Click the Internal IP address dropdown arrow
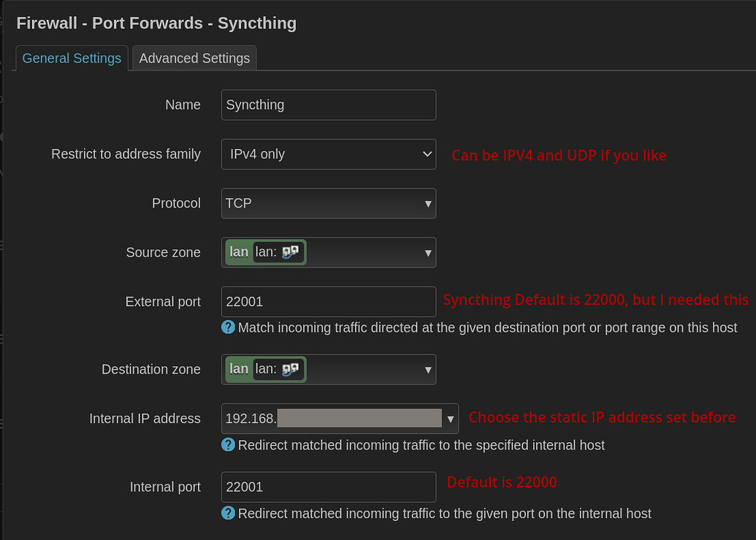 451,418
